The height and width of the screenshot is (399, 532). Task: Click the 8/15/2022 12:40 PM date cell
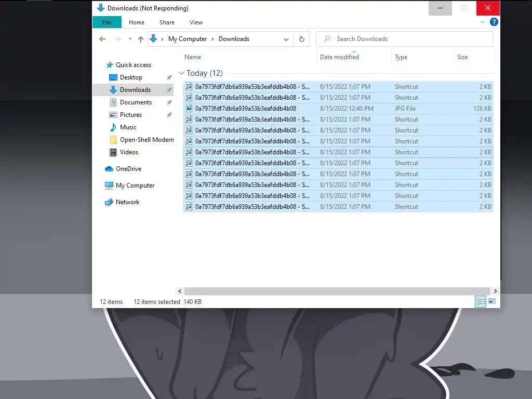[x=347, y=109]
